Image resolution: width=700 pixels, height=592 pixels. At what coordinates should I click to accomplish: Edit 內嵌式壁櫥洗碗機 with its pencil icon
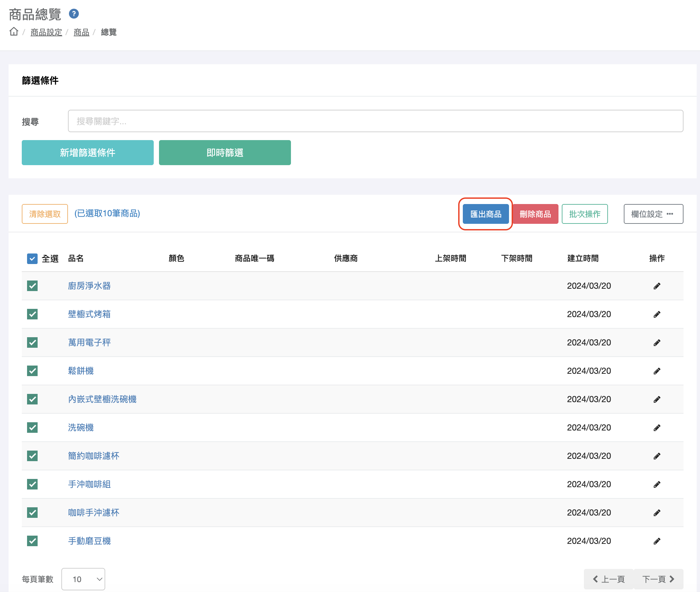pyautogui.click(x=657, y=400)
